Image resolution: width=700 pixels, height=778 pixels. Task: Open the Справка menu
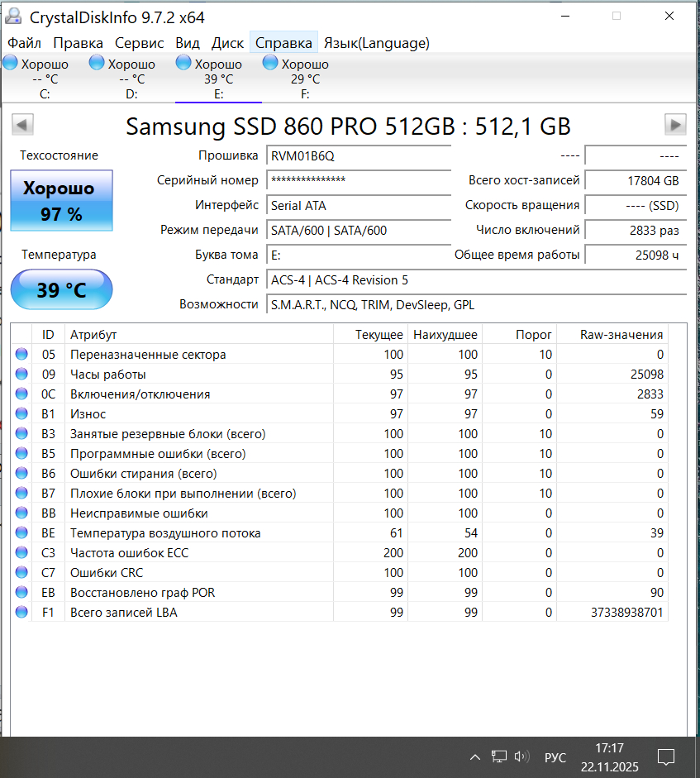click(x=283, y=43)
